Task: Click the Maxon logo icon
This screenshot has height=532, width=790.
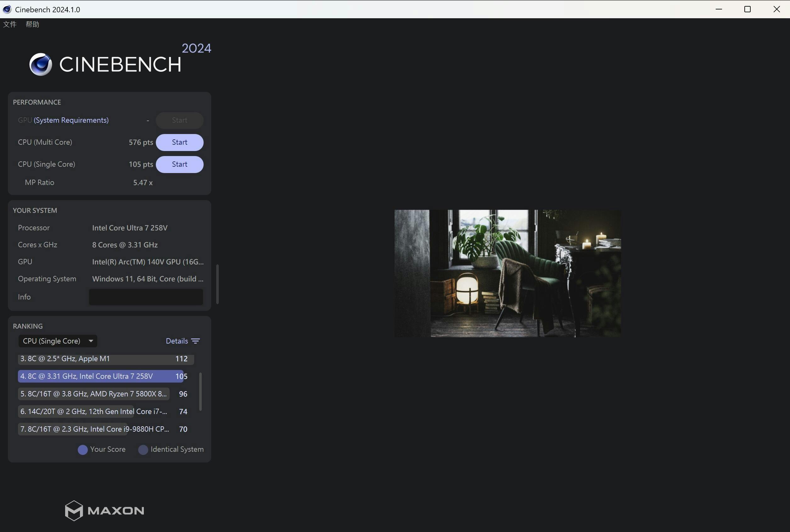Action: pos(74,510)
